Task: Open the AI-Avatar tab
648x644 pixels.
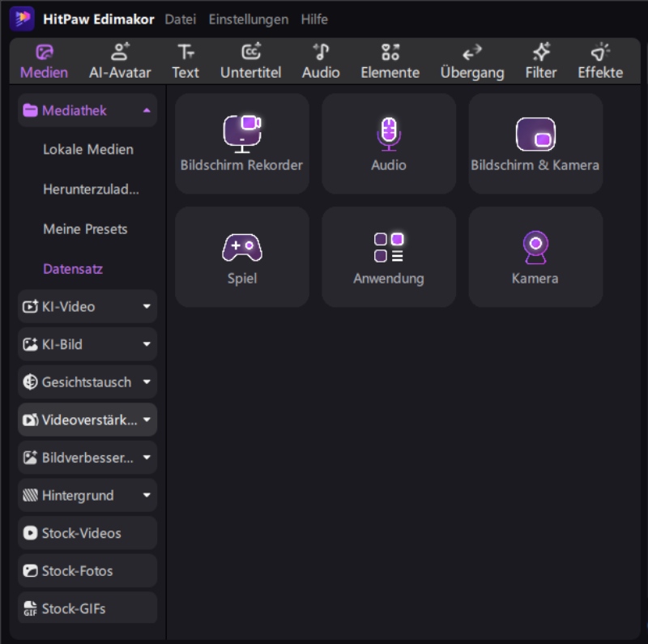Action: 120,62
